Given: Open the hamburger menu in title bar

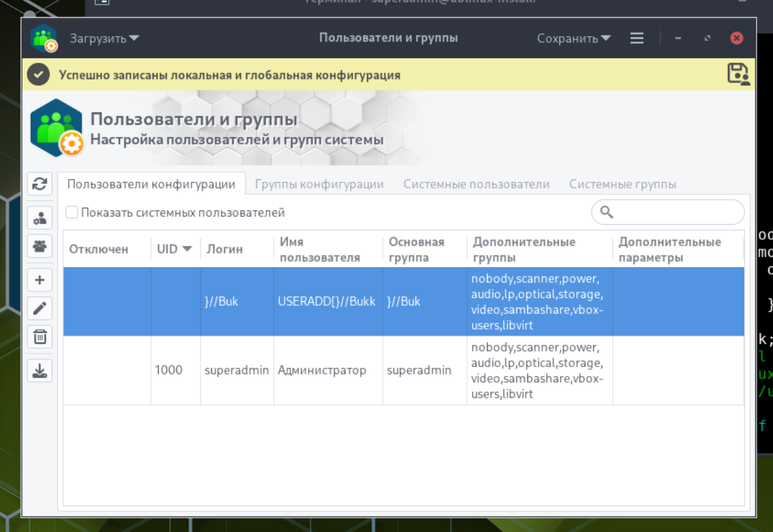Looking at the screenshot, I should pos(637,38).
